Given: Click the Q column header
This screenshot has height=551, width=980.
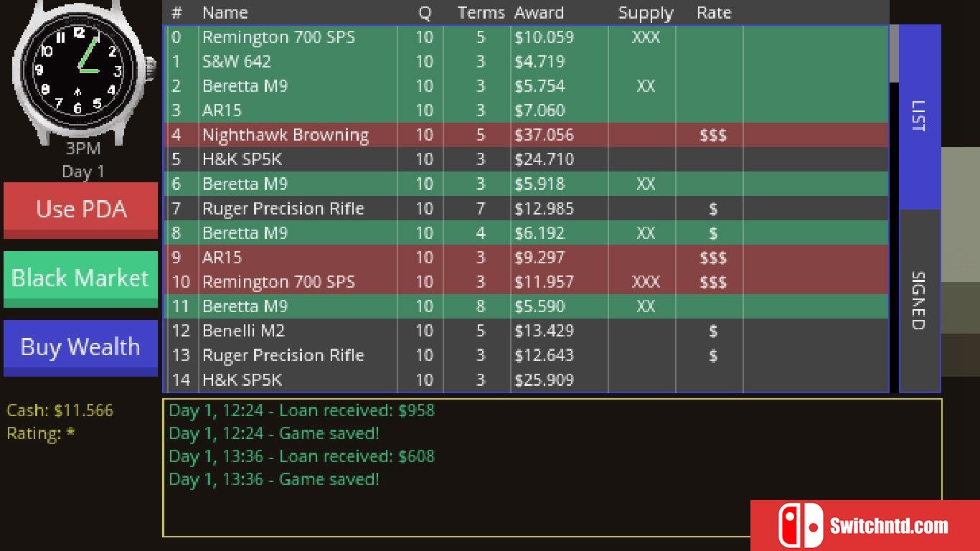Looking at the screenshot, I should click(x=425, y=13).
